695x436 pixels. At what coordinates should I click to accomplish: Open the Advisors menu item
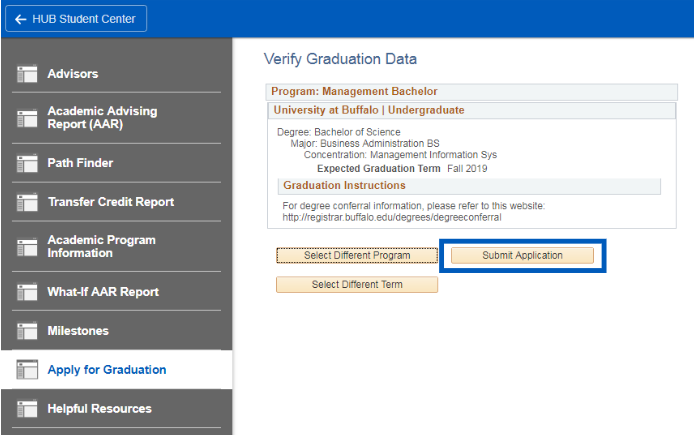[x=73, y=74]
